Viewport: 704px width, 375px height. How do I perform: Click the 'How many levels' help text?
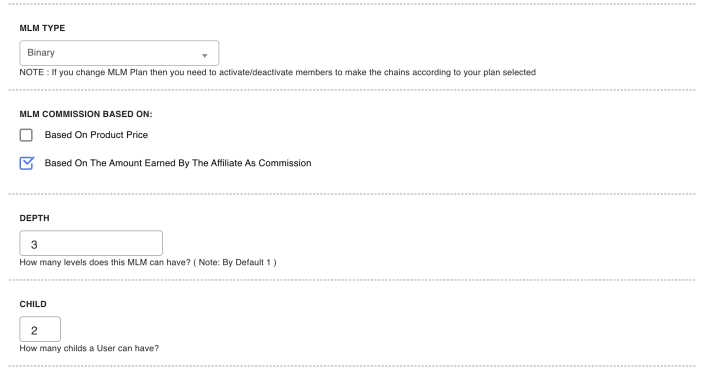pos(148,262)
